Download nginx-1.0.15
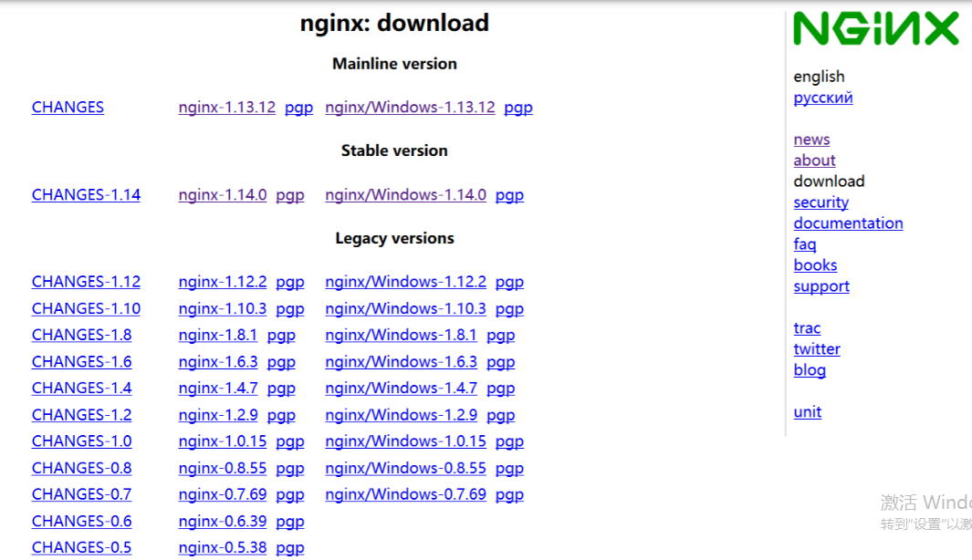 click(x=223, y=441)
